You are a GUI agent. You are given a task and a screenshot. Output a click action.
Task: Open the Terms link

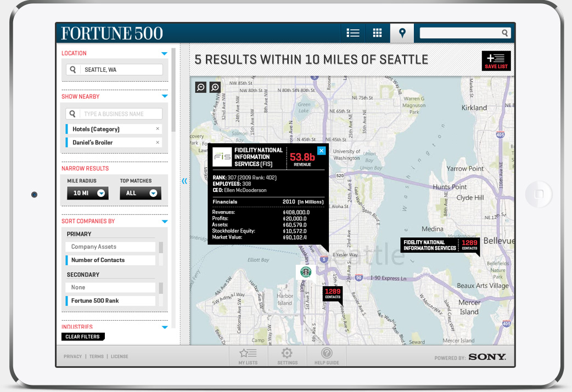tap(96, 356)
